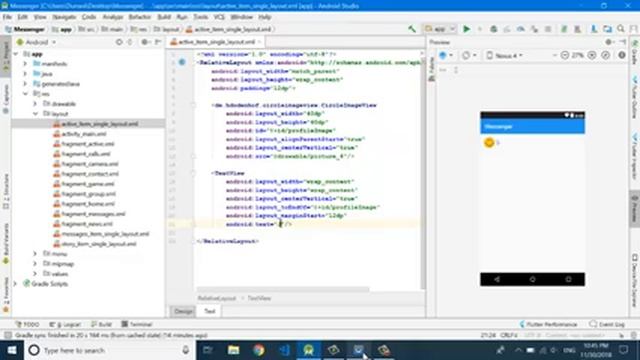The height and width of the screenshot is (360, 640).
Task: Click the Windows Start button
Action: (x=12, y=350)
